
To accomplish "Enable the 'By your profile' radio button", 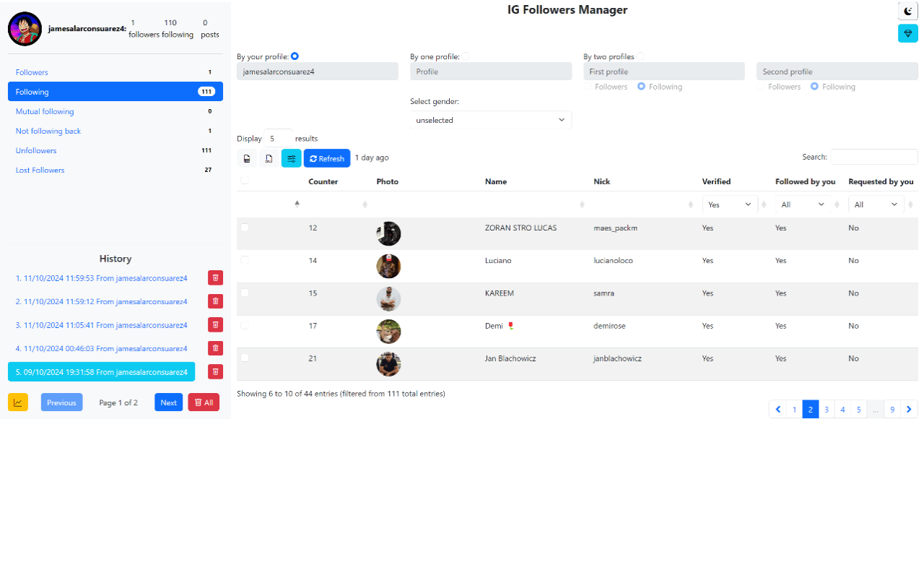I will pyautogui.click(x=296, y=55).
